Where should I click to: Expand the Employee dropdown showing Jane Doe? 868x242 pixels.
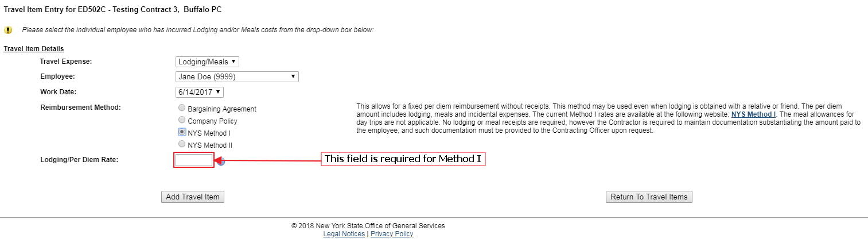(237, 76)
